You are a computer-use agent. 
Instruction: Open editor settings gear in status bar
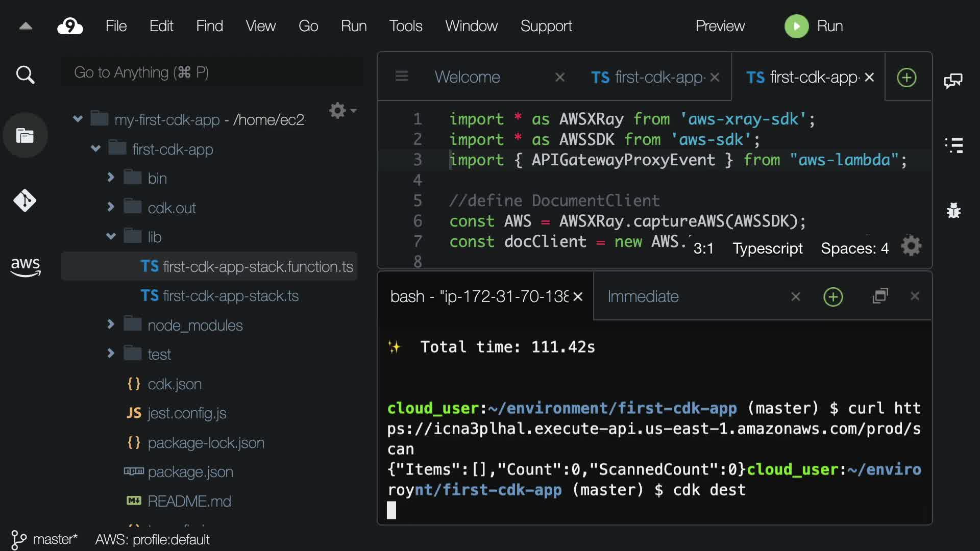coord(911,247)
